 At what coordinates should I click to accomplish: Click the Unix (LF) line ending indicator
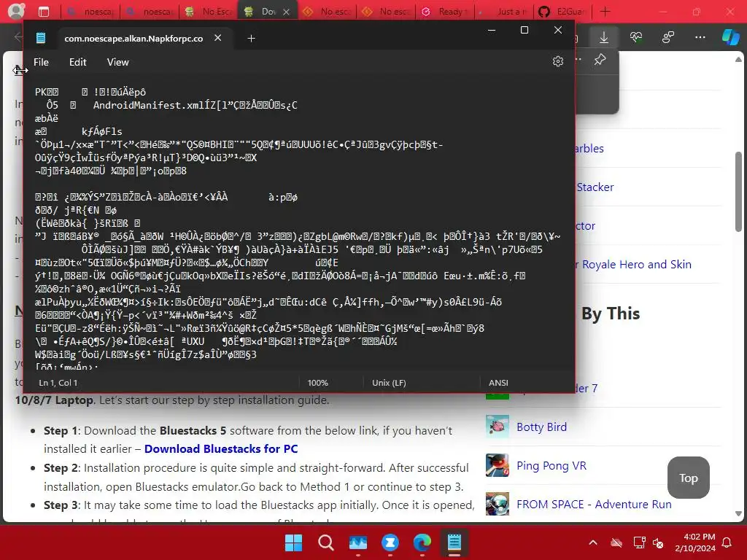point(389,383)
